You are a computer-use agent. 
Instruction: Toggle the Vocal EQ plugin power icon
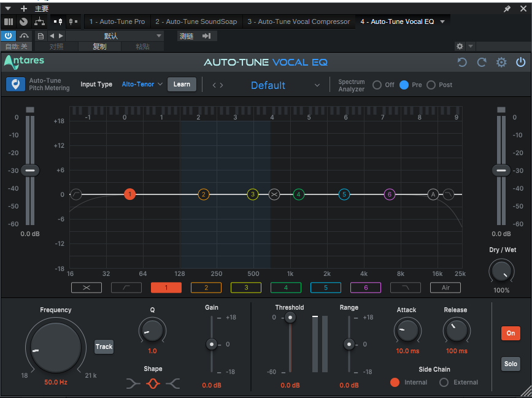[x=520, y=63]
